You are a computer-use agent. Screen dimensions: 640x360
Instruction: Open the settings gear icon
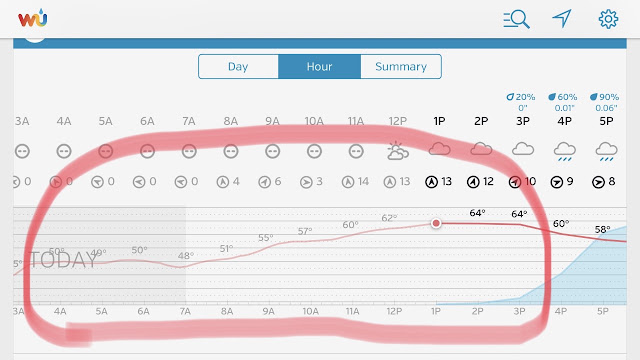[x=608, y=19]
